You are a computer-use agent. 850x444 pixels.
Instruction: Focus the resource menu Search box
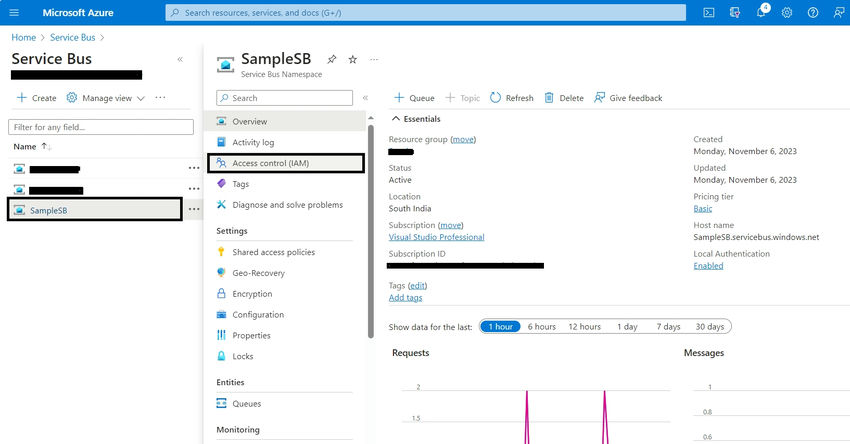pyautogui.click(x=285, y=98)
